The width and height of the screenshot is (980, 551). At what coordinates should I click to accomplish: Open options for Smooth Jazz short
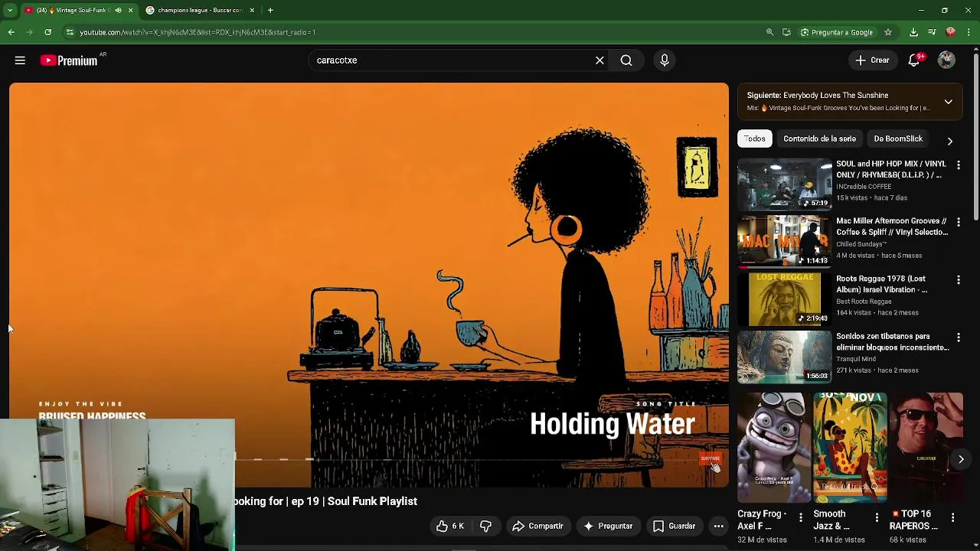[877, 518]
